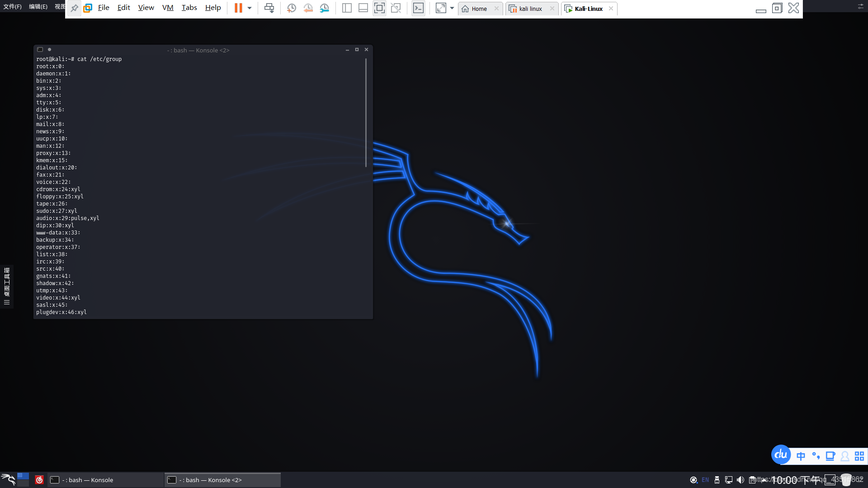This screenshot has width=868, height=488.
Task: Open the Baidu IME account icon
Action: 845,456
